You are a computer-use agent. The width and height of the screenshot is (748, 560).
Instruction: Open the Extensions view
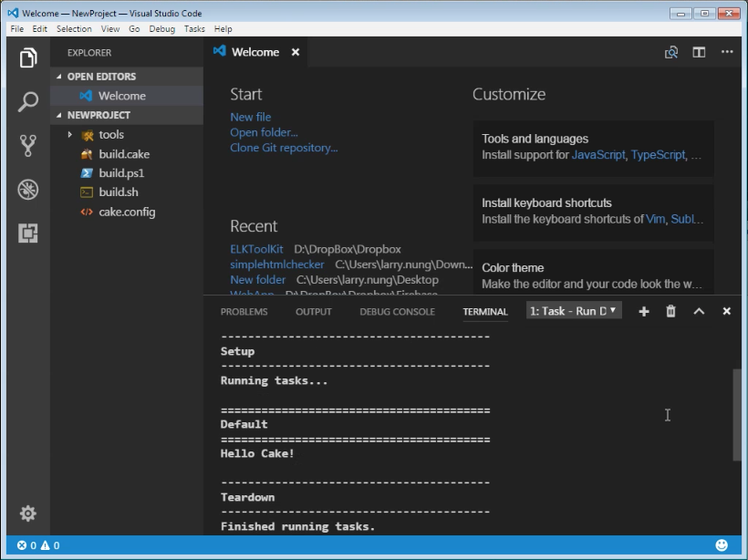click(x=28, y=233)
